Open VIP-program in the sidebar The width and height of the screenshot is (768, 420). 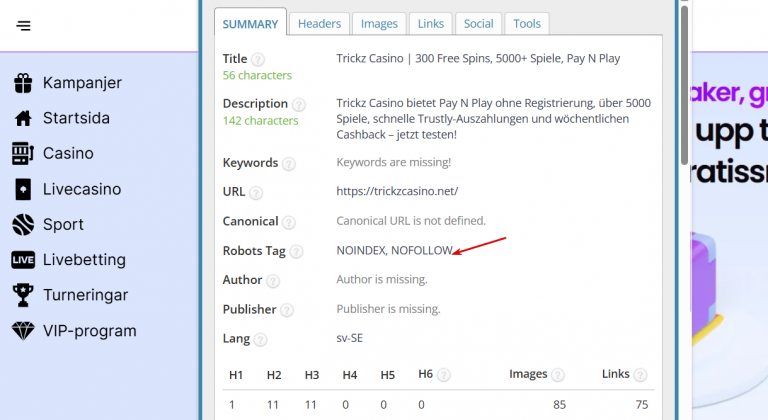90,331
